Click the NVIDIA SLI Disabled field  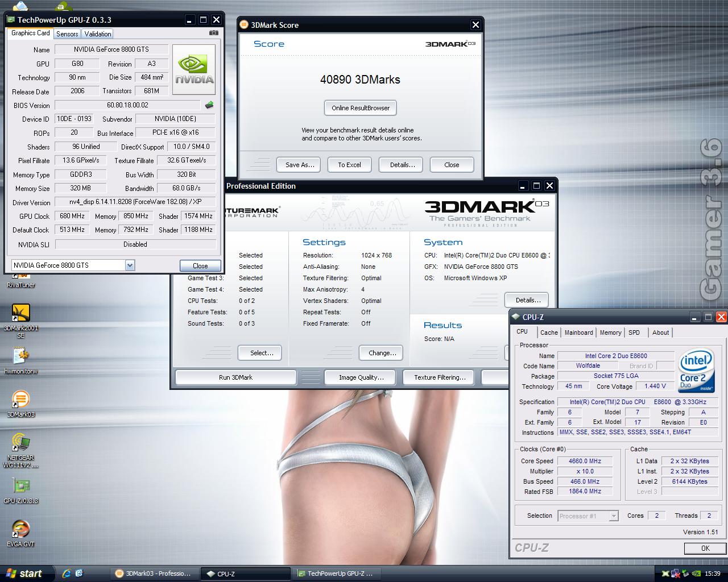pyautogui.click(x=135, y=244)
